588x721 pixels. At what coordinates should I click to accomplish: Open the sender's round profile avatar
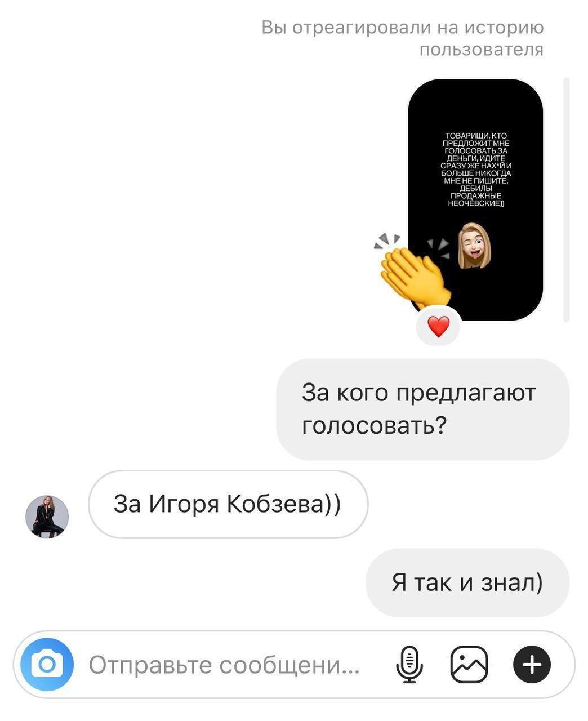[47, 517]
